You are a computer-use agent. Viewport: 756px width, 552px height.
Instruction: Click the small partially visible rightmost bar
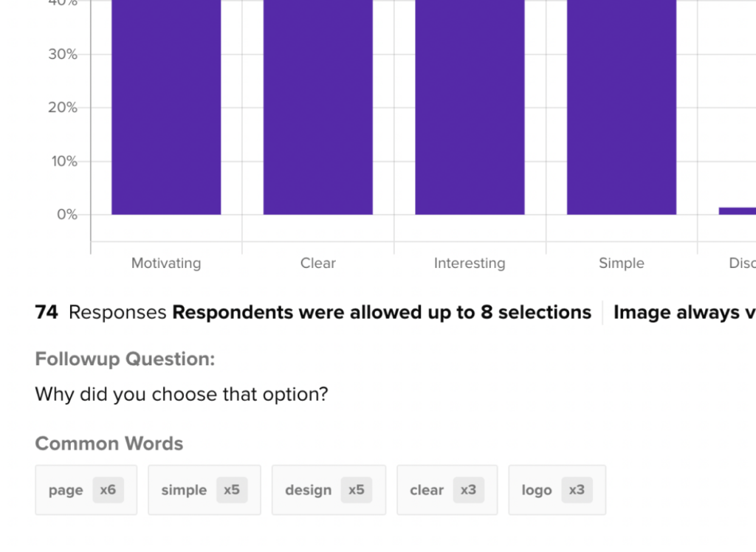tap(737, 211)
